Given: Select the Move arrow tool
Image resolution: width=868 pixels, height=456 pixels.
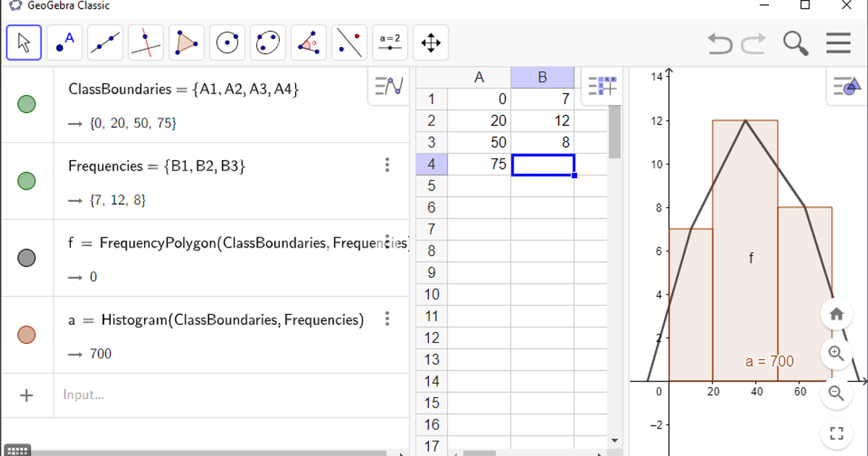Looking at the screenshot, I should [x=23, y=42].
